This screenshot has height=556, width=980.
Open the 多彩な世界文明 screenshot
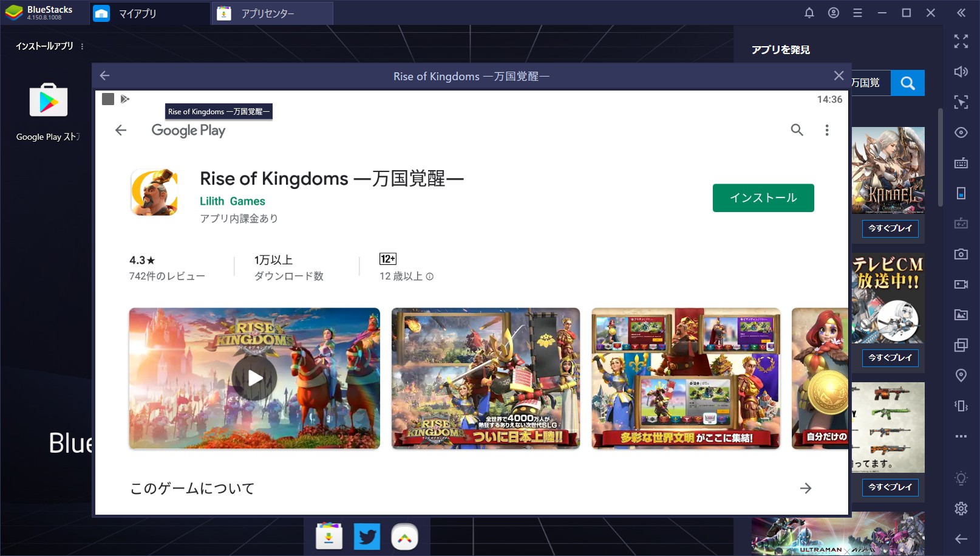click(x=686, y=378)
